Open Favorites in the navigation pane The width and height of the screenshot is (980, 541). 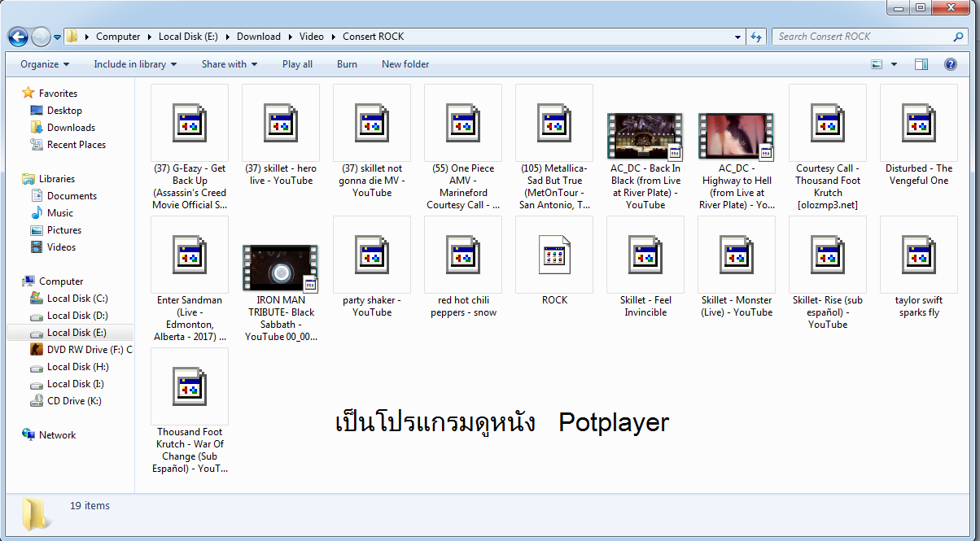58,94
